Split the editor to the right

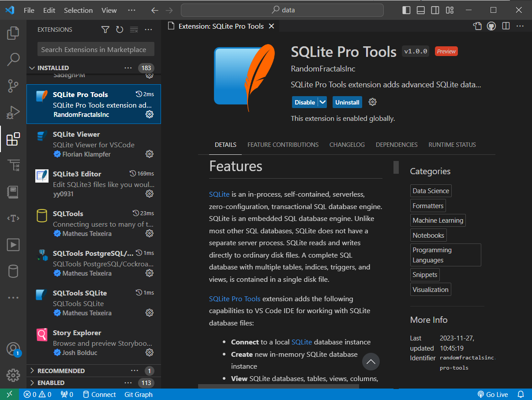[506, 26]
